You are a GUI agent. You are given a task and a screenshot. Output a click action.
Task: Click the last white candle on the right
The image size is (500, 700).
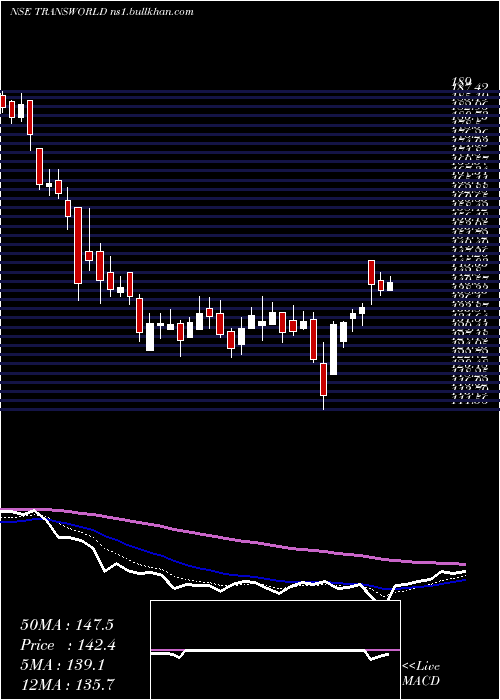pos(390,286)
